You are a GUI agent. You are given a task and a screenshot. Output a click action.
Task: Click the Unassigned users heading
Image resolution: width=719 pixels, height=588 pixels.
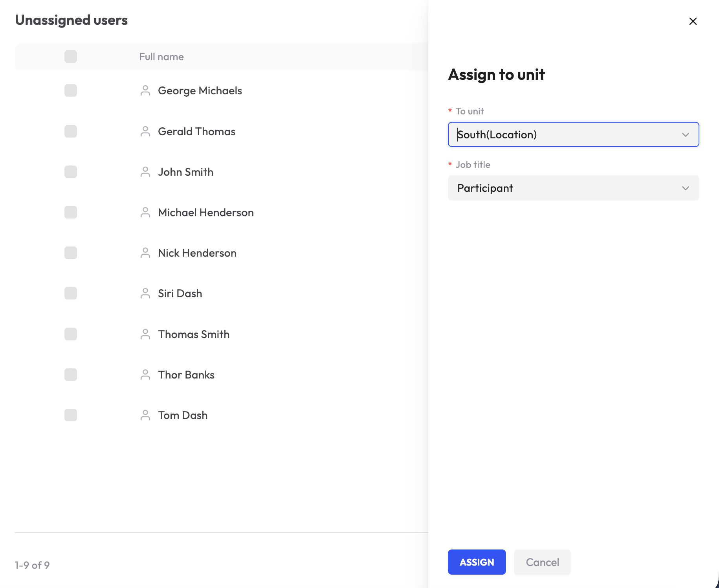(x=71, y=20)
